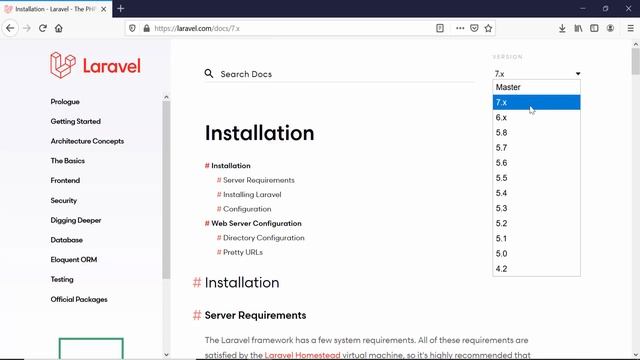The image size is (640, 360).
Task: Click the browser forward arrow
Action: pos(27,28)
